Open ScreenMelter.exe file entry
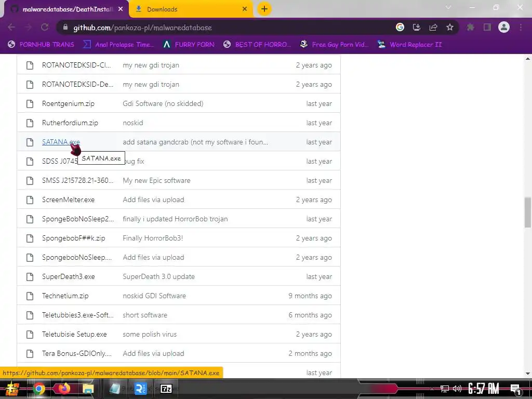This screenshot has height=399, width=532. [x=68, y=199]
